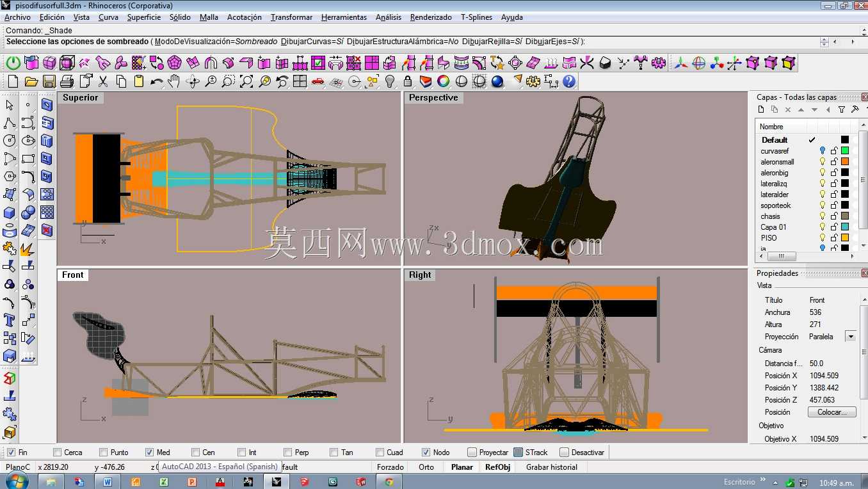This screenshot has width=868, height=489.
Task: Click the blue Help question mark icon
Action: pos(569,81)
